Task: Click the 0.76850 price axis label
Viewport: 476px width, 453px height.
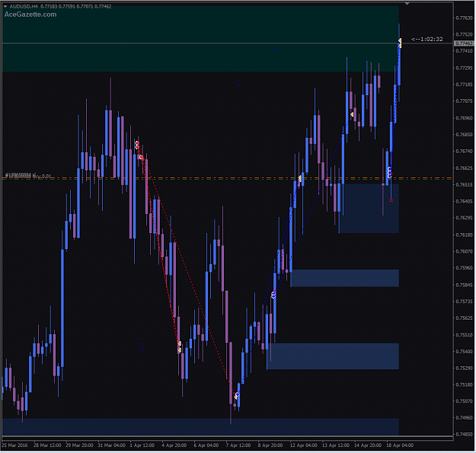Action: click(x=464, y=135)
